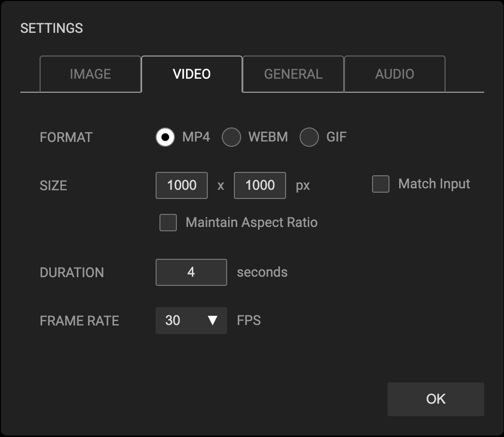Choose WEBM as the video format
The width and height of the screenshot is (504, 437).
231,137
